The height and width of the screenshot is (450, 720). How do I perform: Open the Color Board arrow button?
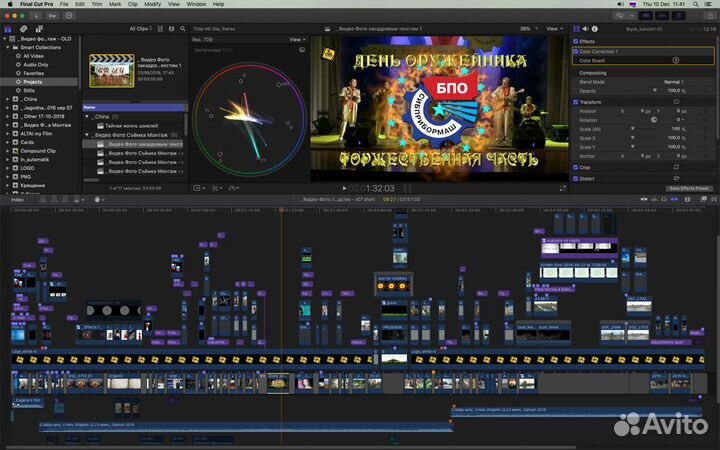click(x=676, y=60)
